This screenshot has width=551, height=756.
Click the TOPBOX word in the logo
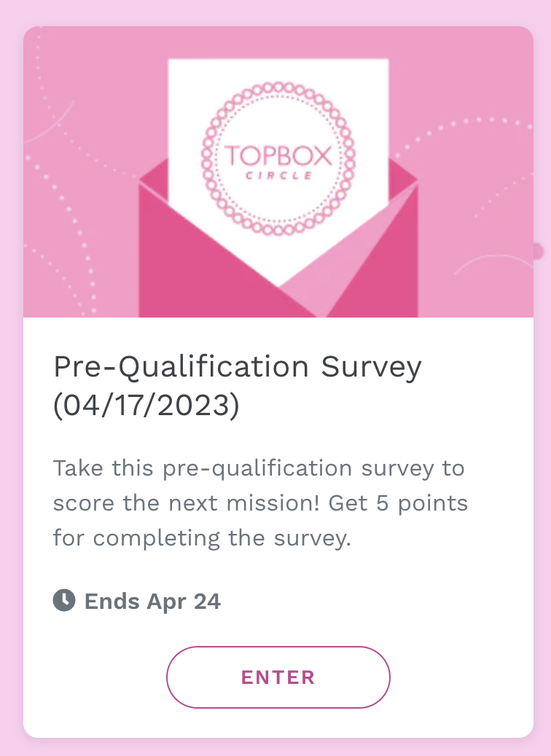coord(278,156)
